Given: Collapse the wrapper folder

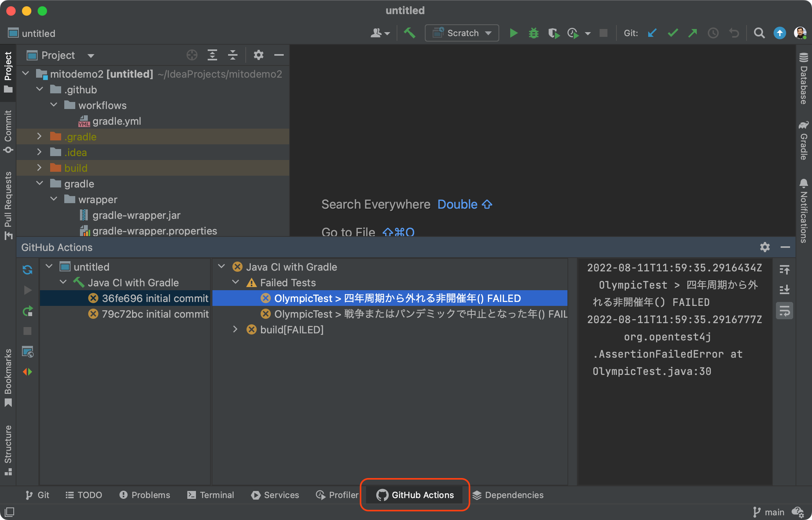Looking at the screenshot, I should click(54, 199).
